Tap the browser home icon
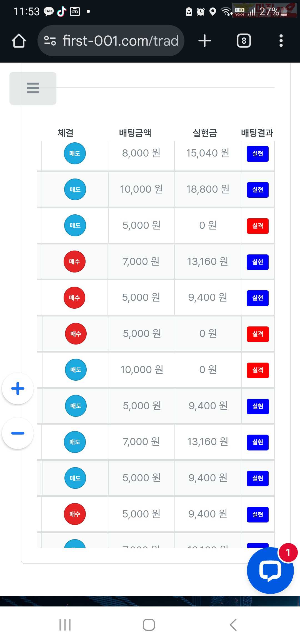Viewport: 300px width, 644px height. [x=19, y=41]
